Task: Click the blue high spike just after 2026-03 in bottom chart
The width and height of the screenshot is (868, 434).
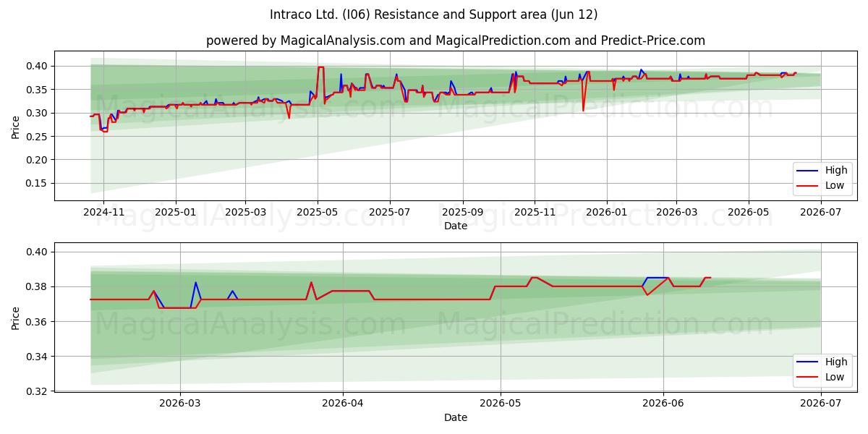Action: point(195,283)
